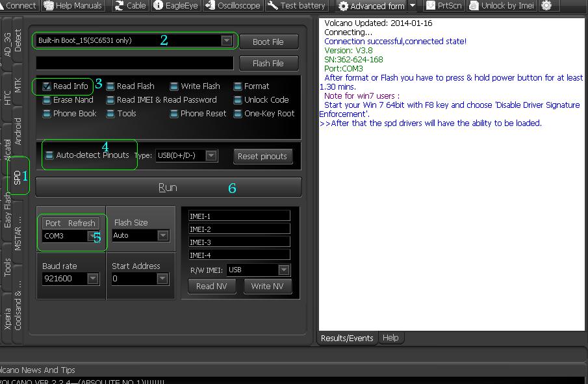The image size is (588, 384).
Task: Click the Flash File button
Action: coord(268,64)
